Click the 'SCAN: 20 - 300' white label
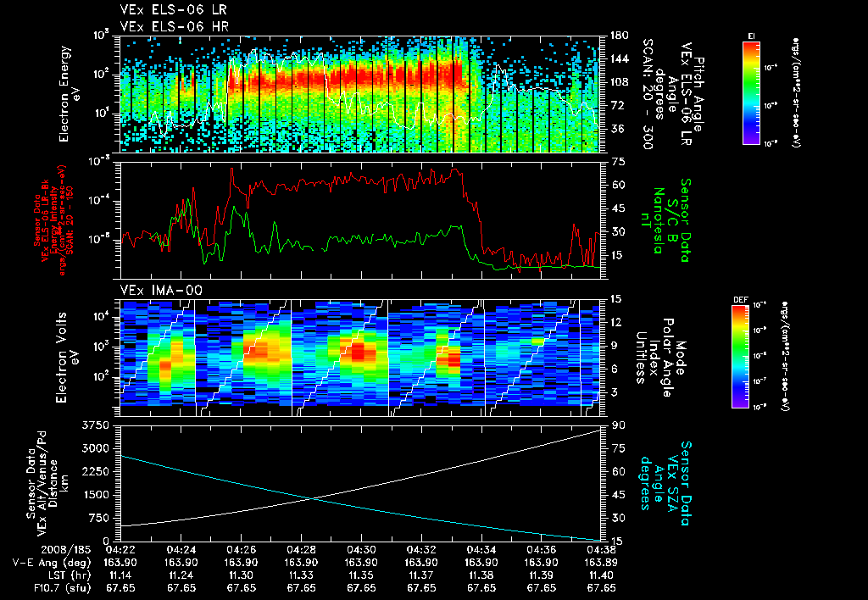Screen dimensions: 868x600 pos(647,94)
